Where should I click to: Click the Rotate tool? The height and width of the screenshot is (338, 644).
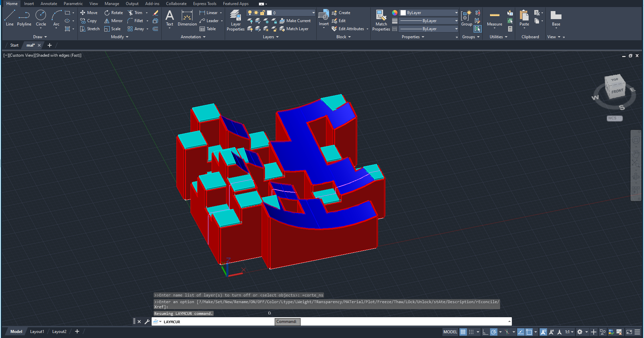pyautogui.click(x=113, y=13)
